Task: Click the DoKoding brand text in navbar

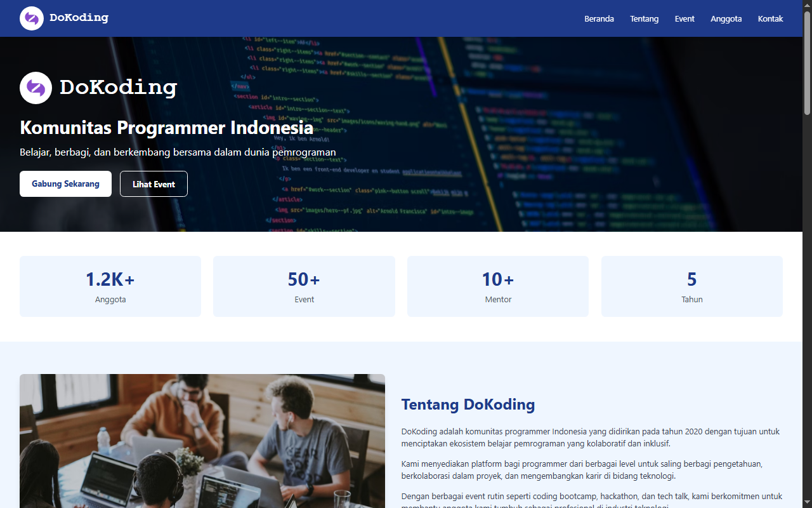Action: [x=78, y=18]
